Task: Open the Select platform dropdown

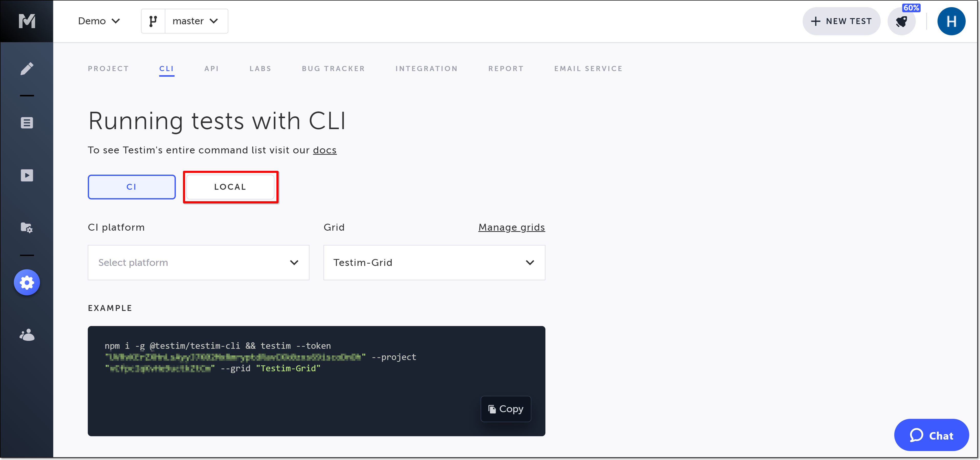Action: click(x=198, y=263)
